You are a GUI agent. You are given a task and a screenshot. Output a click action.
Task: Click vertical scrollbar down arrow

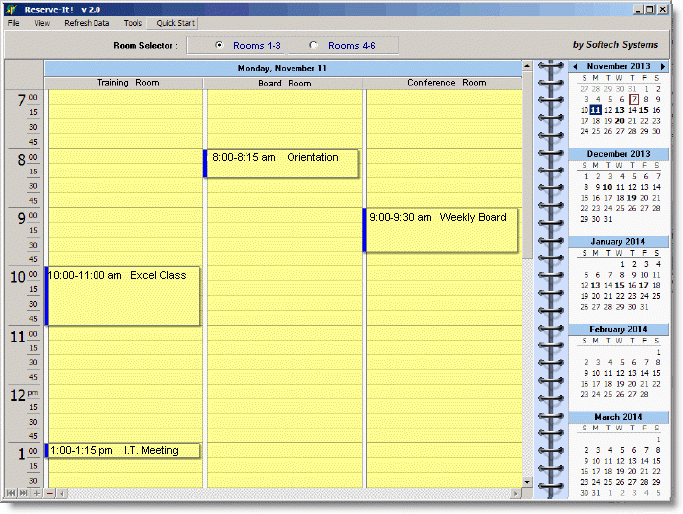pos(527,482)
